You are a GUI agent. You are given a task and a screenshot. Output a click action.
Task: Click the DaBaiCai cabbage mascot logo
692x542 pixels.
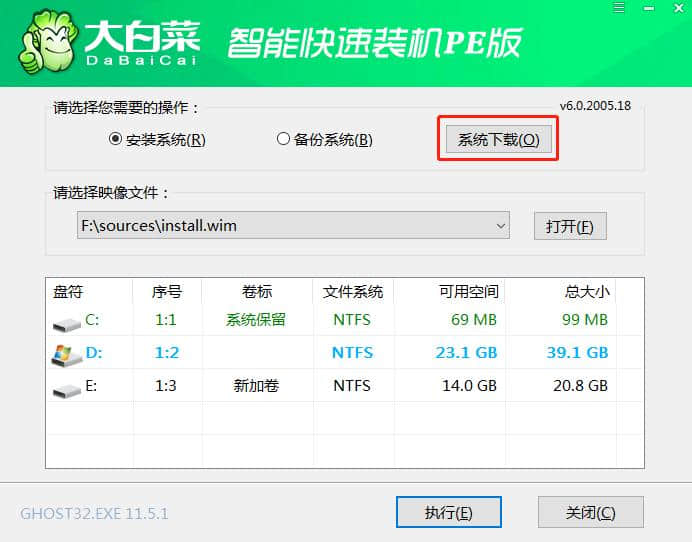pos(48,42)
